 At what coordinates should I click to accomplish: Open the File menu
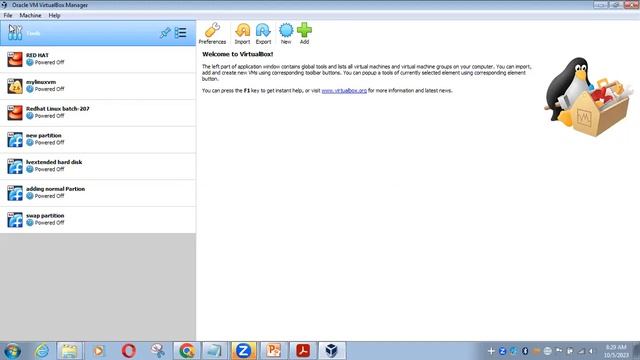(x=8, y=15)
